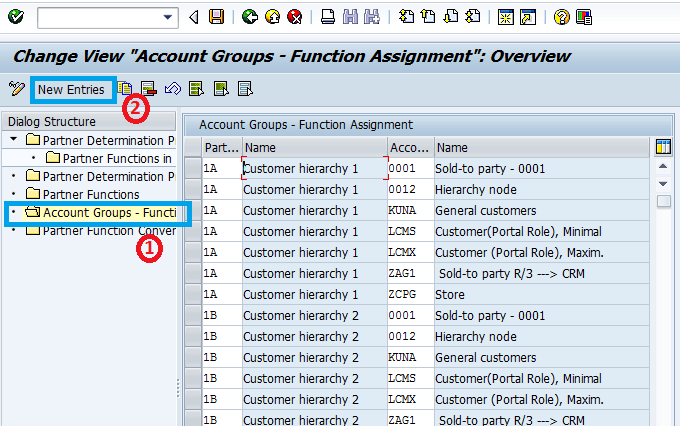Click the red Cancel icon
Viewport: 680px width, 426px height.
(294, 17)
